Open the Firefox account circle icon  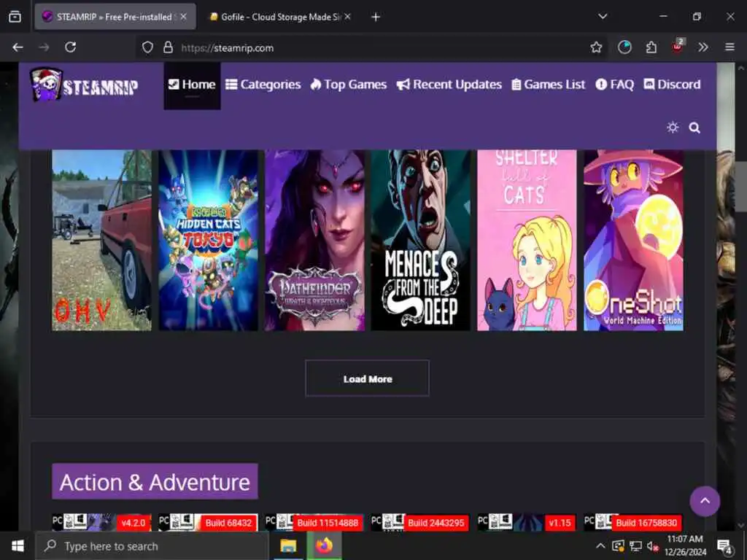pyautogui.click(x=624, y=47)
